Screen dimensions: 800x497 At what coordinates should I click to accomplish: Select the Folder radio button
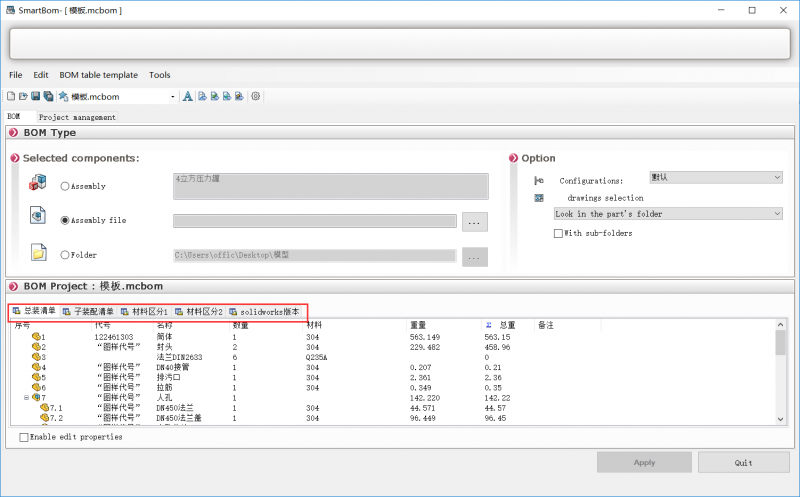pyautogui.click(x=65, y=255)
